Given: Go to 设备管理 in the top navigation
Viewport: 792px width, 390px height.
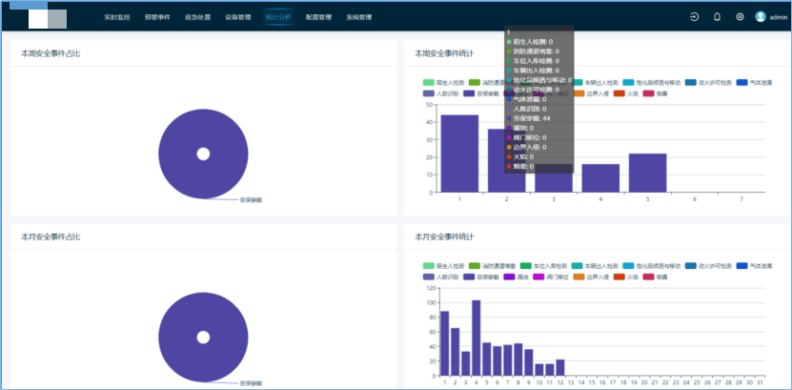Looking at the screenshot, I should click(238, 17).
